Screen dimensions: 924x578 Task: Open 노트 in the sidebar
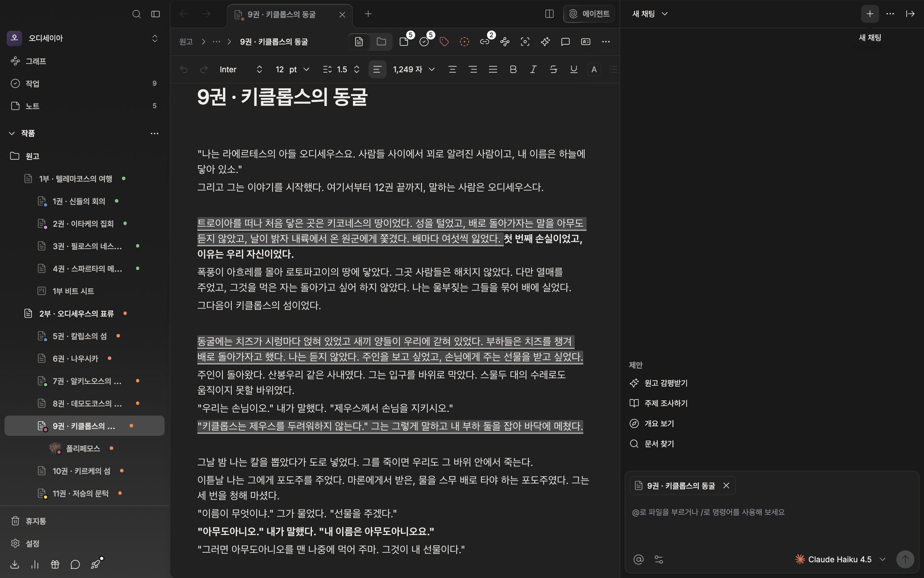click(x=84, y=106)
